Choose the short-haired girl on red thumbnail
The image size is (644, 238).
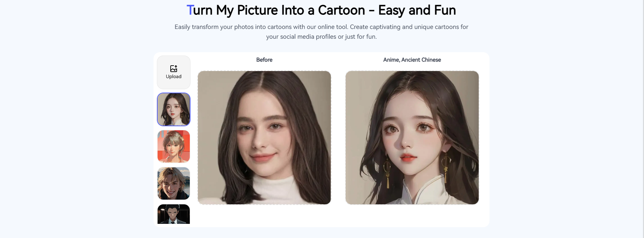tap(174, 146)
